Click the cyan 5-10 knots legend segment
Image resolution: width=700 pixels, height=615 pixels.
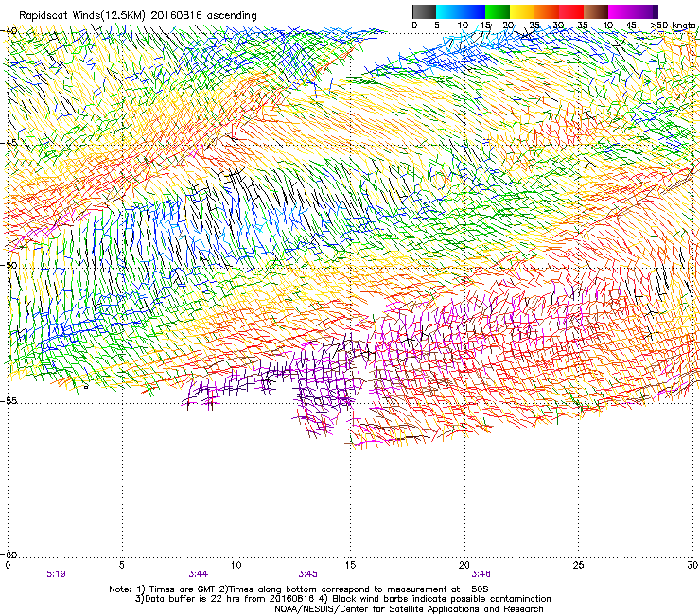point(448,11)
